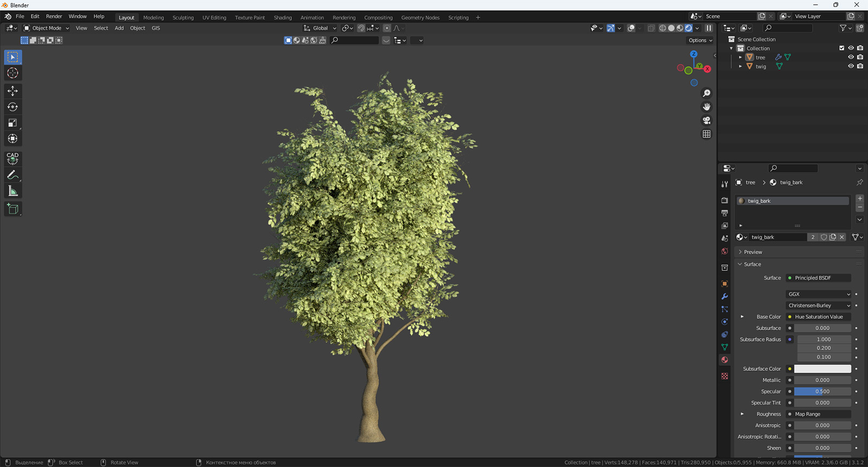Open the Object Mode dropdown
This screenshot has width=868, height=467.
tap(47, 28)
